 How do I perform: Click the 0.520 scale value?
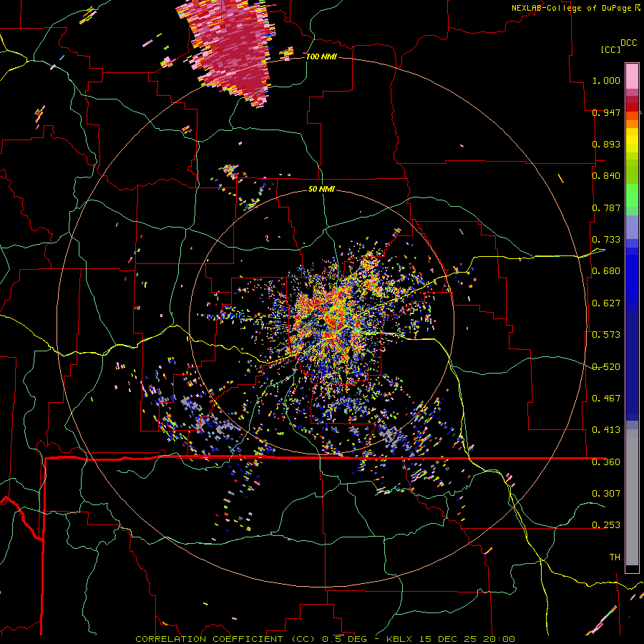[x=606, y=367]
